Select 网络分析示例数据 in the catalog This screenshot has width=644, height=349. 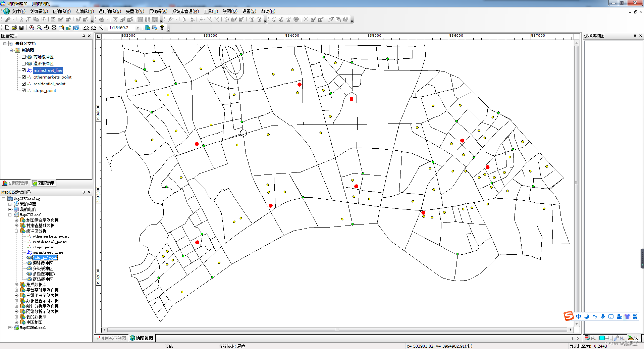coord(42,311)
